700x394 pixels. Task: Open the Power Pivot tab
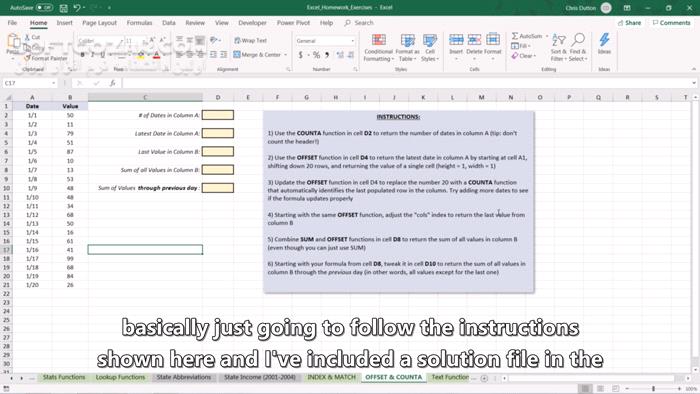(293, 23)
